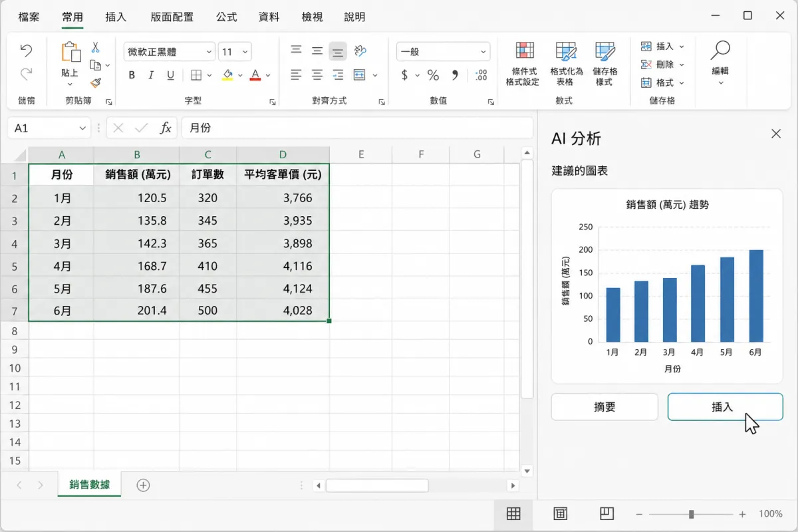
Task: Click the suggested 銷售額 趨勢 chart thumbnail
Action: coord(667,287)
